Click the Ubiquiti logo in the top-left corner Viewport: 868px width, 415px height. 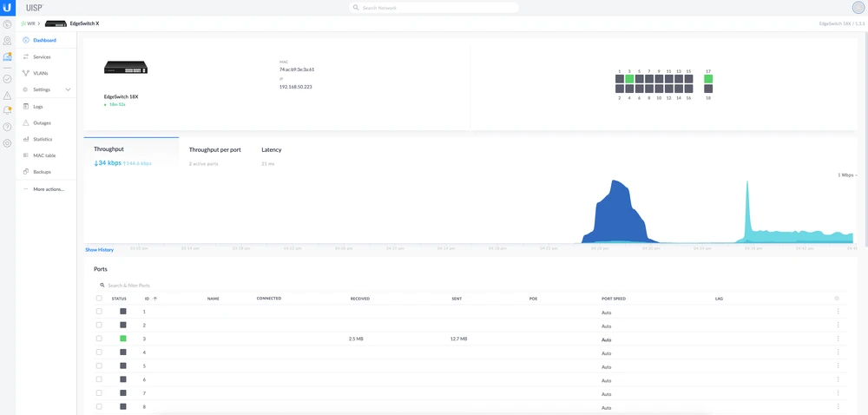click(8, 7)
